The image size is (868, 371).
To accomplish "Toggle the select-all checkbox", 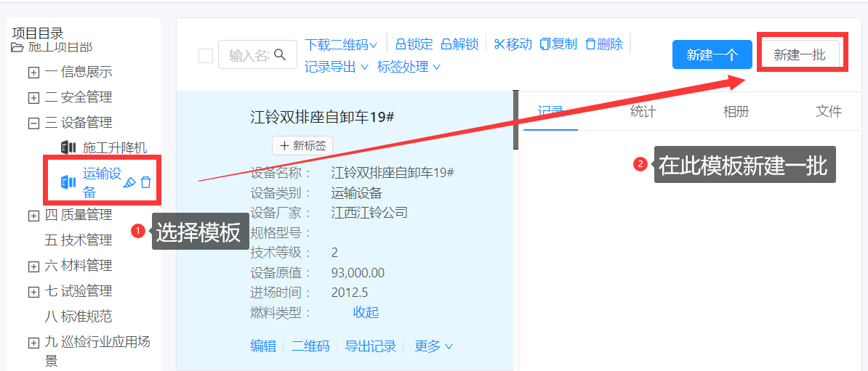I will click(206, 56).
